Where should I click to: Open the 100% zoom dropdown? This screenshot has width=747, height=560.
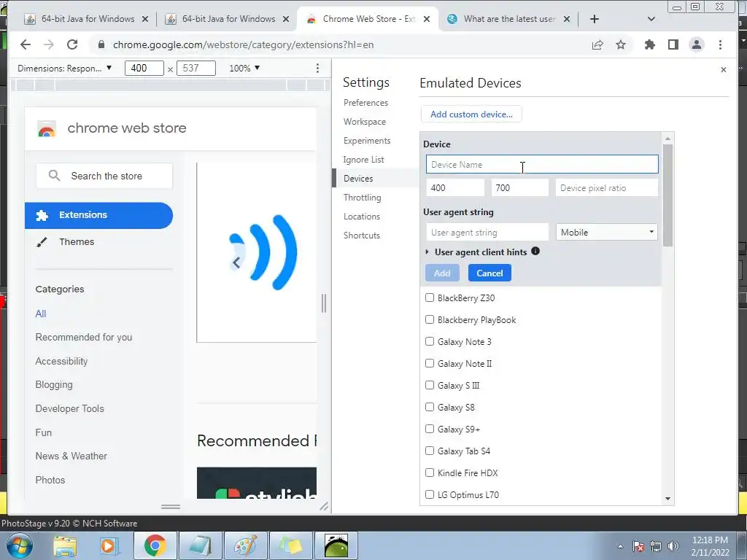point(244,68)
